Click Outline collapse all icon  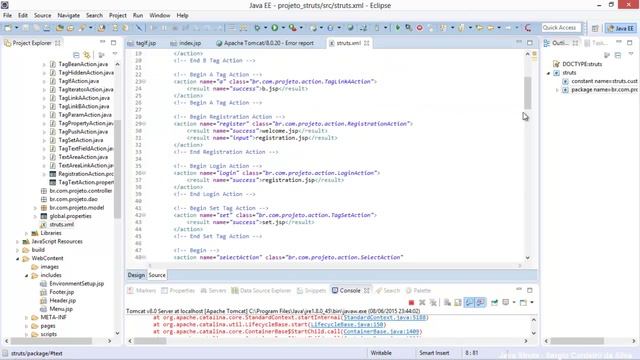click(x=618, y=55)
